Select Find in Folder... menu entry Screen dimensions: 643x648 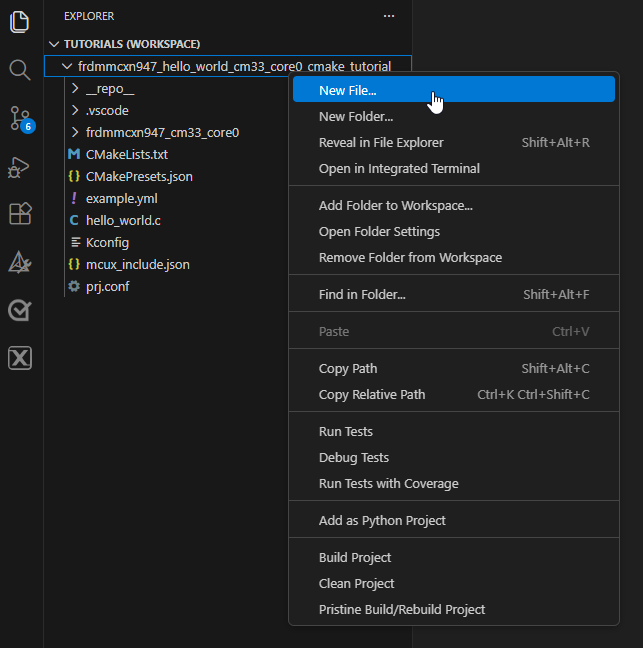(454, 294)
